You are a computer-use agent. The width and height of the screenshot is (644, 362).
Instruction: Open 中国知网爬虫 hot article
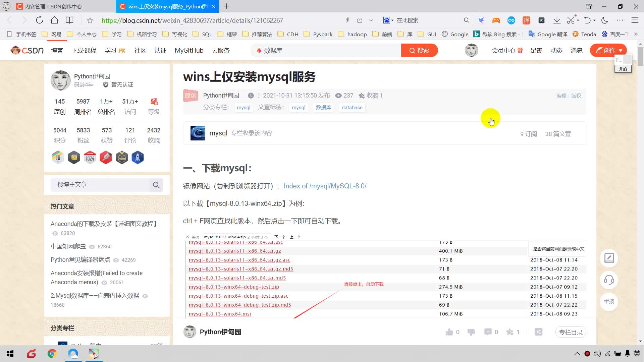coord(68,246)
